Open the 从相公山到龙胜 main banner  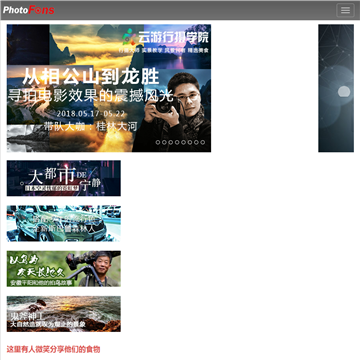(109, 88)
